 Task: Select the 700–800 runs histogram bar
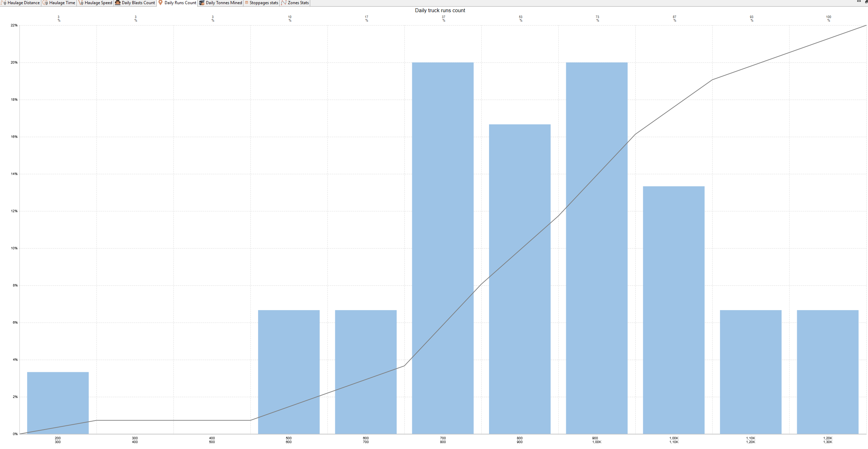[443, 248]
